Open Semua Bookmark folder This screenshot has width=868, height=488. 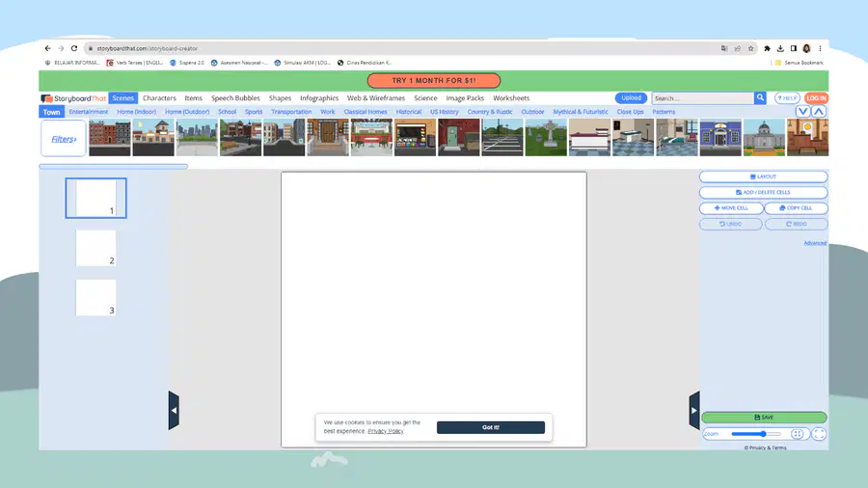(799, 63)
